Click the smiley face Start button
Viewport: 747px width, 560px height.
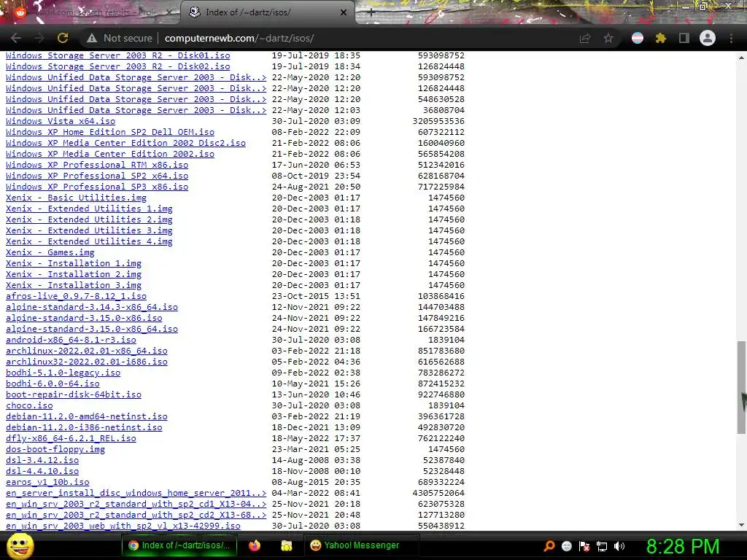pos(20,545)
